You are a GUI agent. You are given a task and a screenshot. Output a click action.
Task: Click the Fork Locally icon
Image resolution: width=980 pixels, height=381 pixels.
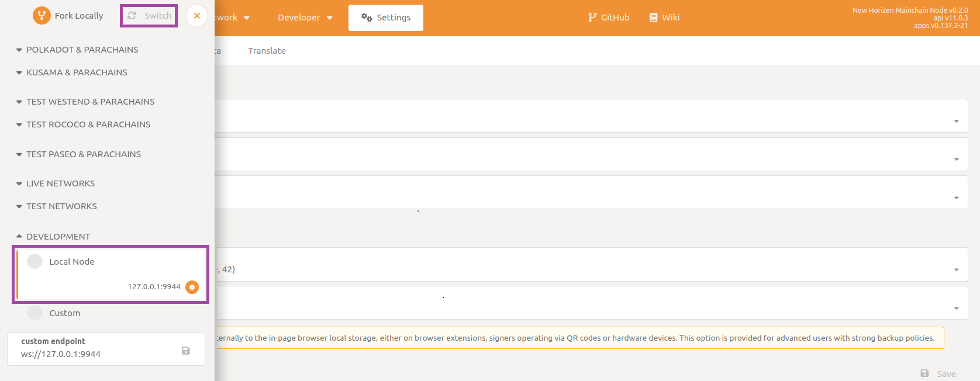42,16
